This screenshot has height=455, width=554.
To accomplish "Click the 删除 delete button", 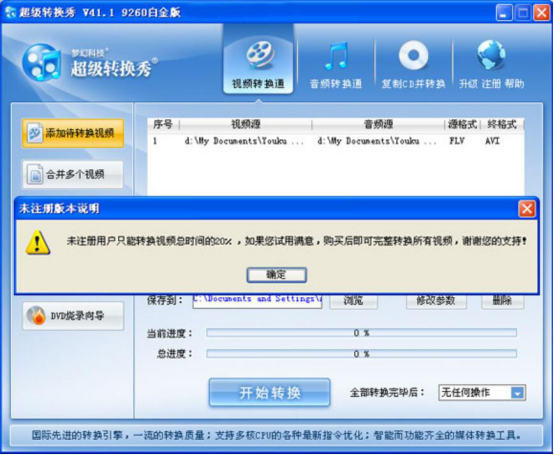I will pos(502,301).
